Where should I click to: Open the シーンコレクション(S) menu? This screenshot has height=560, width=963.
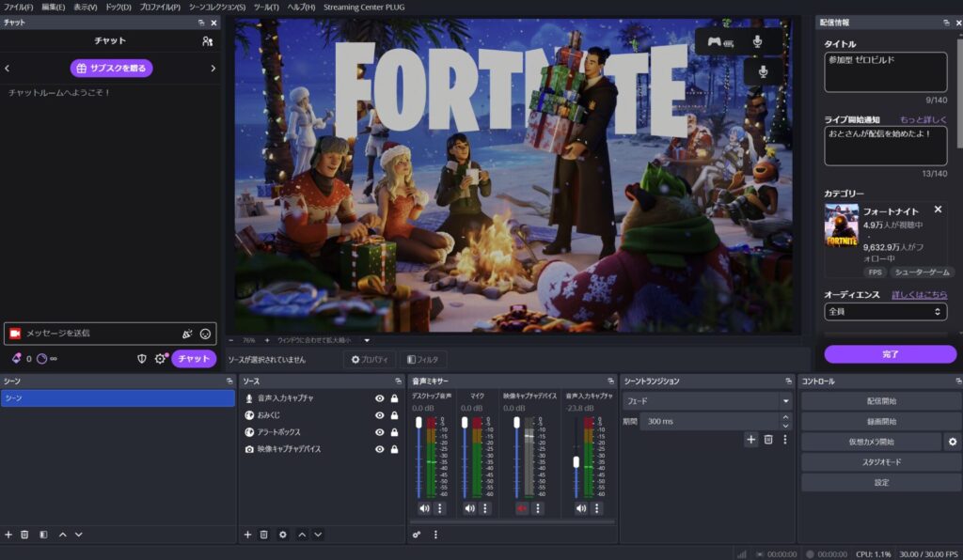click(x=217, y=7)
